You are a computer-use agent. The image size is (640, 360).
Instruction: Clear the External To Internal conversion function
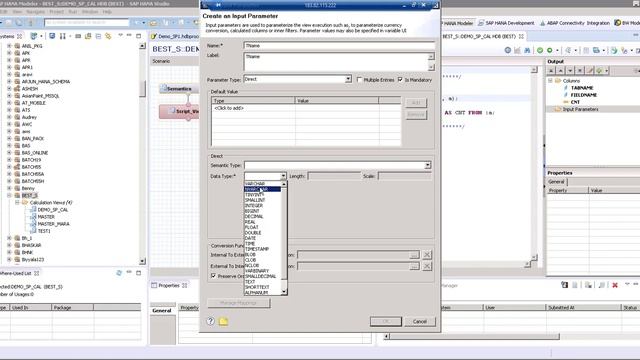tap(427, 266)
